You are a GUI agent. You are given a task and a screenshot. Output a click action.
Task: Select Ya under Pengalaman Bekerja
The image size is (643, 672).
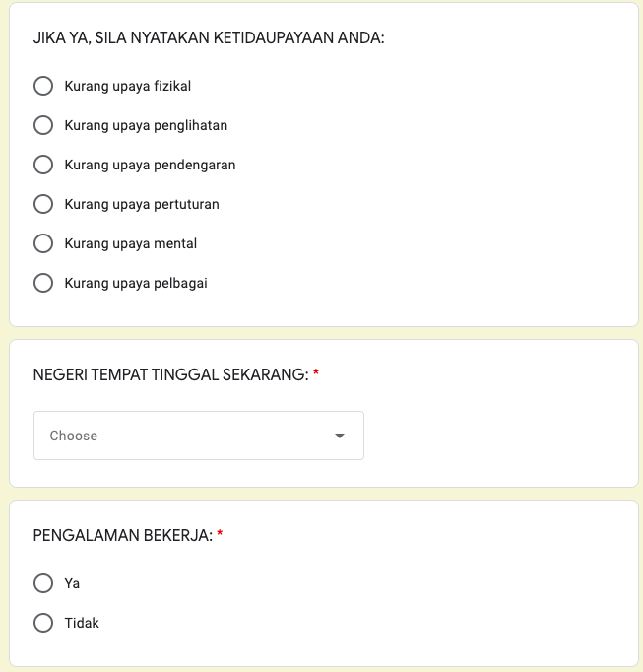click(43, 583)
